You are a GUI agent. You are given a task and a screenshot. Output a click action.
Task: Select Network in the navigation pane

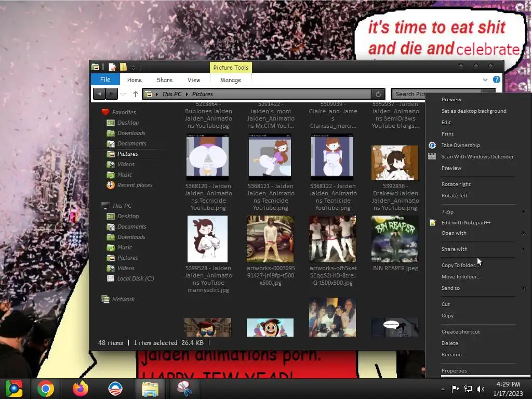click(123, 299)
